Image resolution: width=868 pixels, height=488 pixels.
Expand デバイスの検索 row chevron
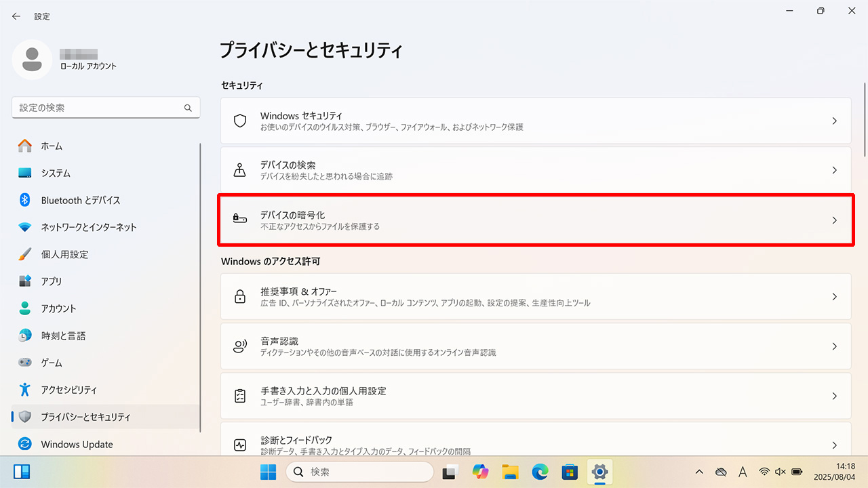tap(835, 170)
